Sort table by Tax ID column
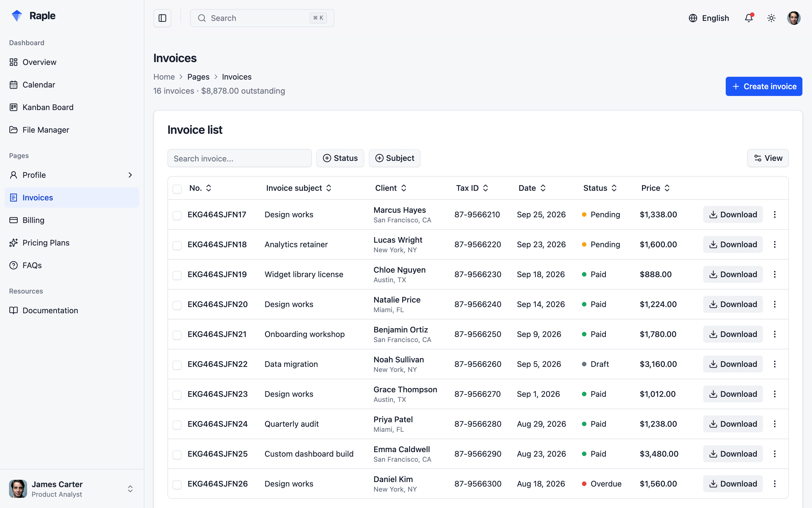The width and height of the screenshot is (812, 508). (486, 188)
